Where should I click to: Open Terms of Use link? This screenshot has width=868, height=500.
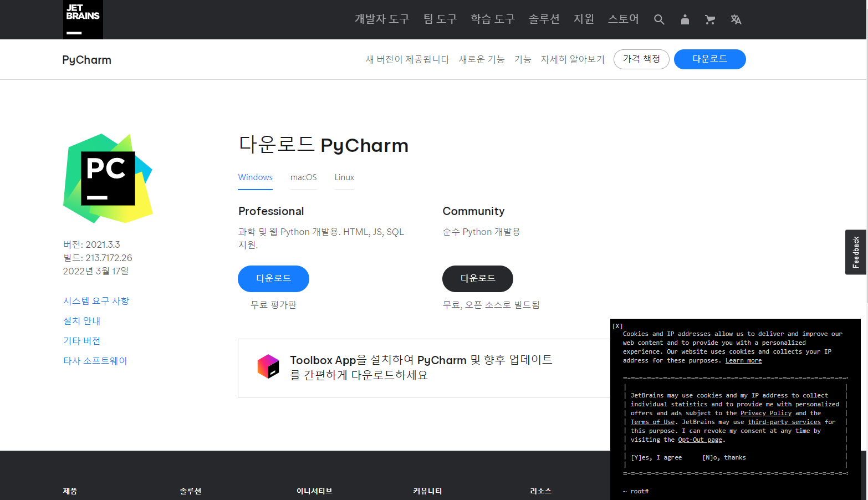click(652, 422)
